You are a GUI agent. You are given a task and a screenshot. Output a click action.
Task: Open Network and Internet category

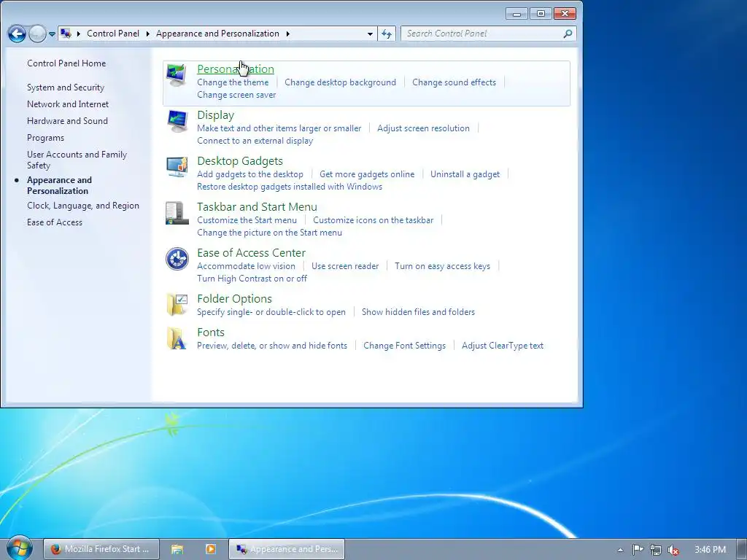tap(68, 104)
